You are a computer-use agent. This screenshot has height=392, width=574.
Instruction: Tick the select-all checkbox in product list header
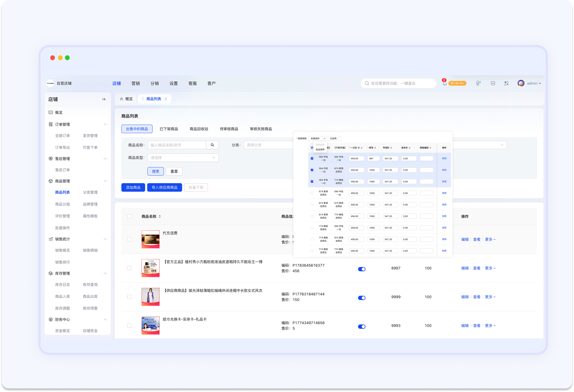click(x=129, y=217)
